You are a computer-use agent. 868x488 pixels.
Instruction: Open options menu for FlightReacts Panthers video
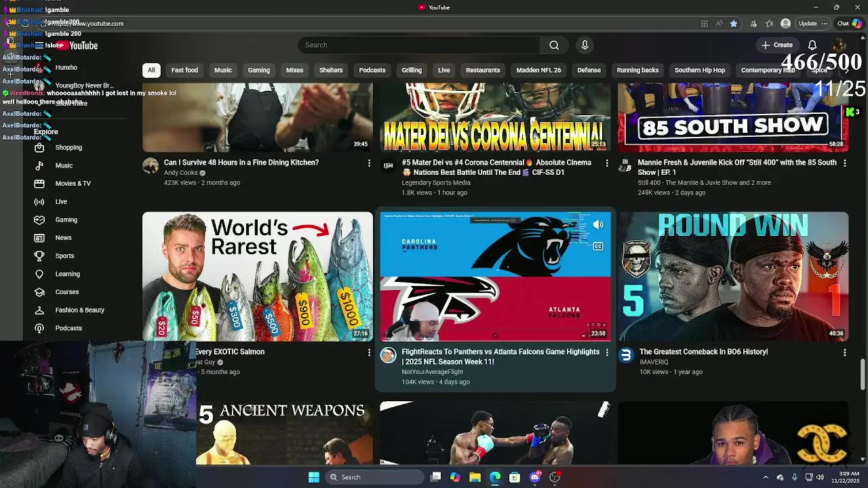coord(607,352)
